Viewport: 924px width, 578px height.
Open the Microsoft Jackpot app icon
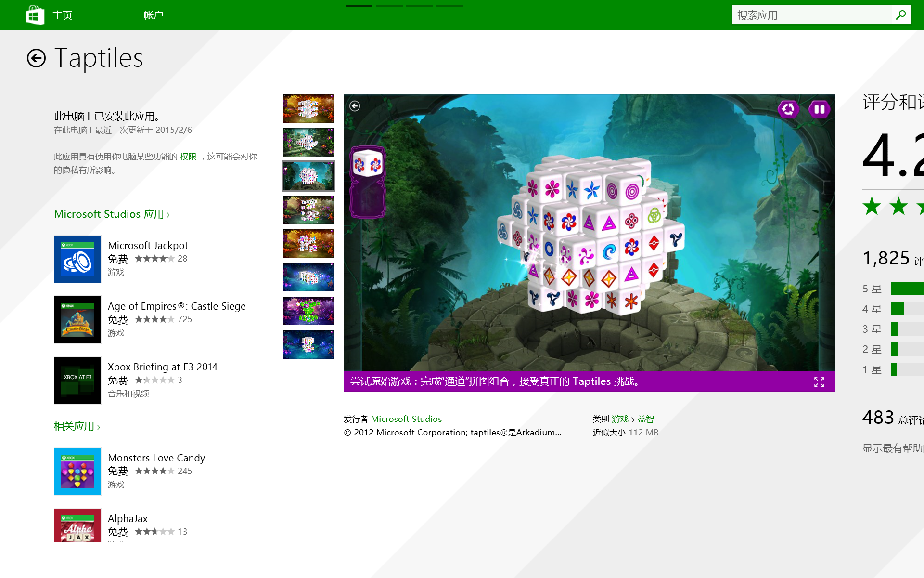tap(77, 259)
